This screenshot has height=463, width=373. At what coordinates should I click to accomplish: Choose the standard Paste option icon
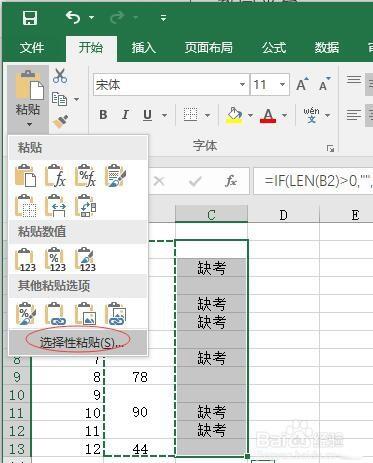pos(26,175)
